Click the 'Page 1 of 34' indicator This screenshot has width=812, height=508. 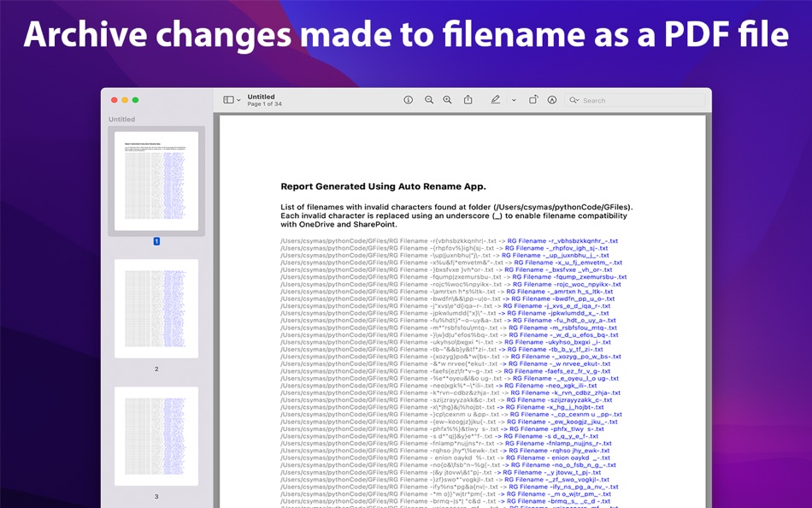265,104
